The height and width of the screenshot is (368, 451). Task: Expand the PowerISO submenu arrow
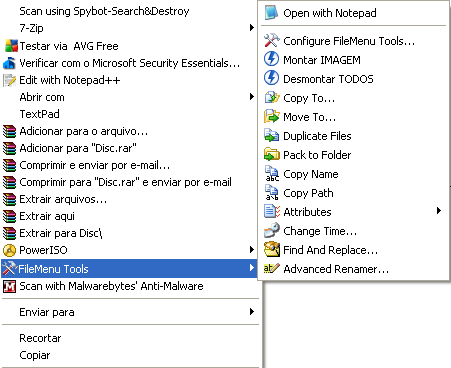[x=252, y=250]
